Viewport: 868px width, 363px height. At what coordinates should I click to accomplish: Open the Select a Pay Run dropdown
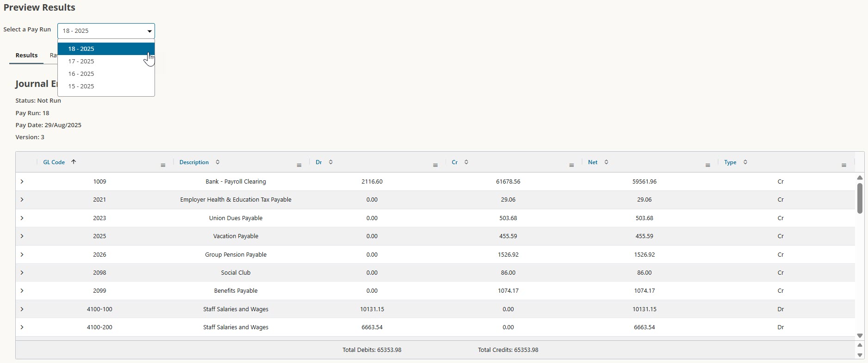[x=106, y=31]
